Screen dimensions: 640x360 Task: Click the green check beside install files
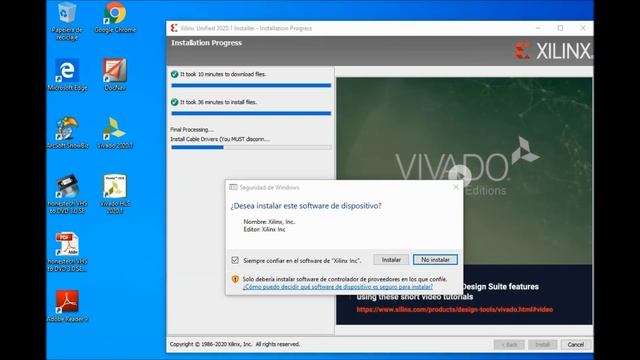click(x=174, y=102)
